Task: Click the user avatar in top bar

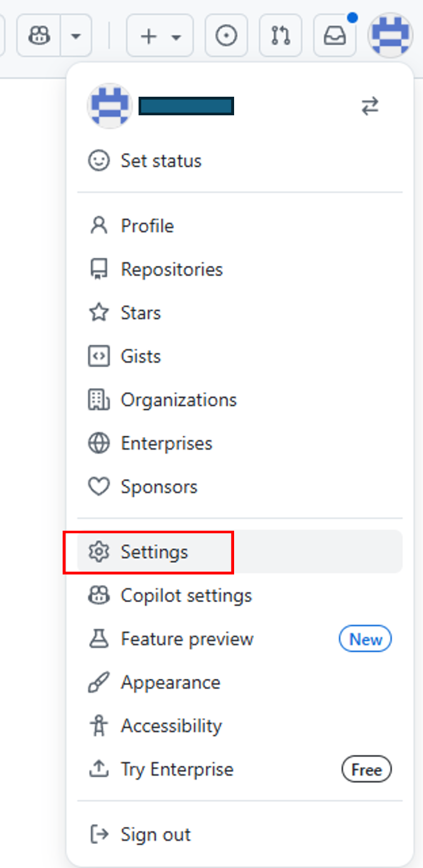Action: click(390, 36)
